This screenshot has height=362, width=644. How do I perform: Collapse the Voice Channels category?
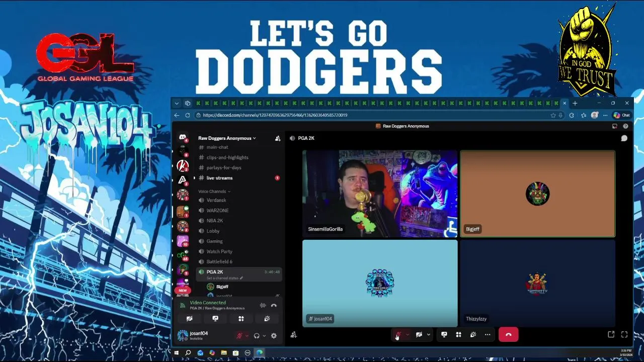coord(214,192)
